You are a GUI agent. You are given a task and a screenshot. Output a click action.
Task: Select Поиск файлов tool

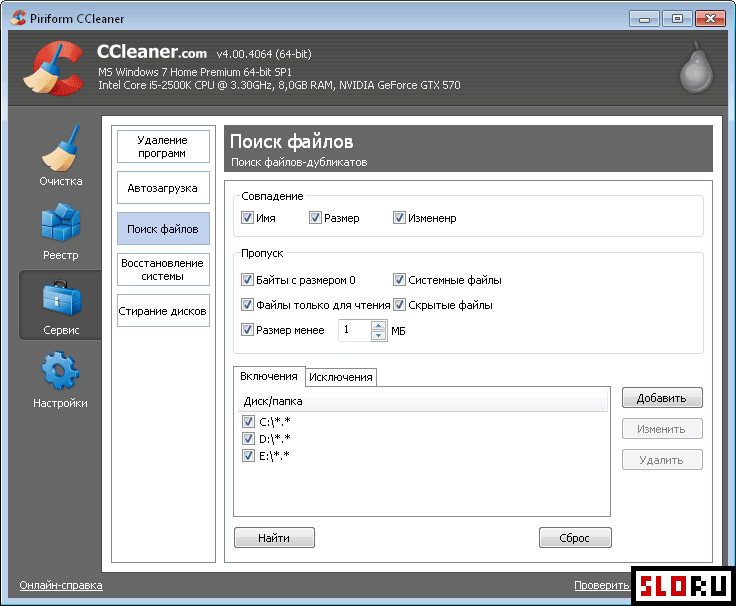point(163,229)
